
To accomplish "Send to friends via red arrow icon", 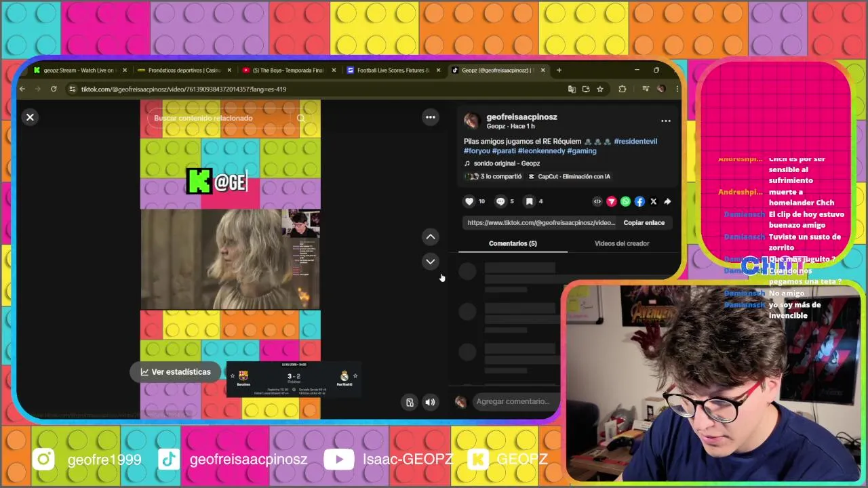I will 611,201.
